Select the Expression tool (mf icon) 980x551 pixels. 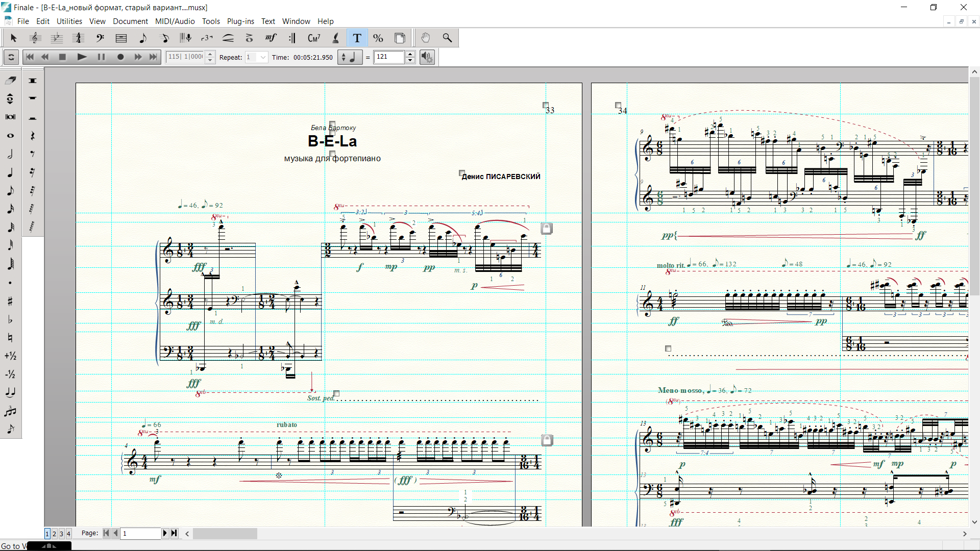tap(271, 38)
